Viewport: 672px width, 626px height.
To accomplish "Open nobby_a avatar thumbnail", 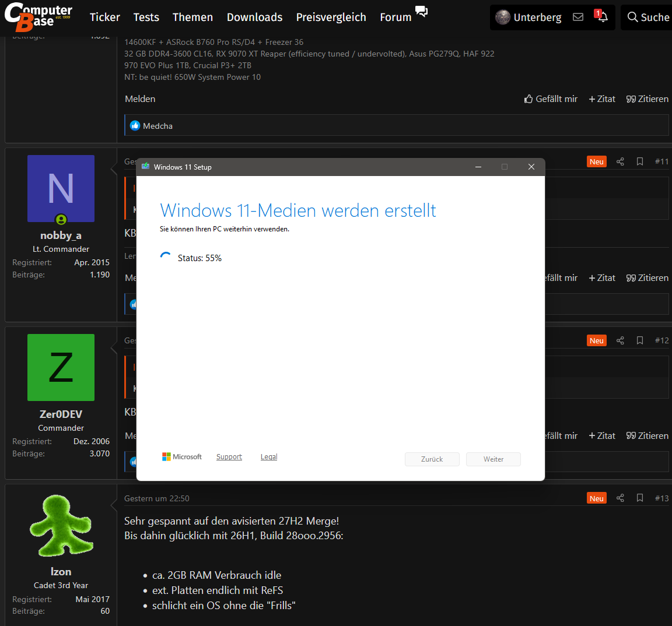I will tap(61, 188).
